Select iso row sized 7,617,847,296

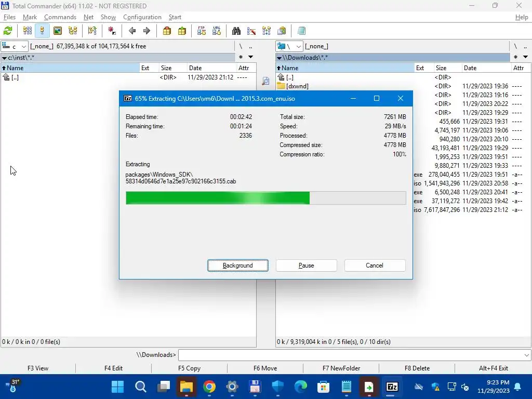point(403,210)
